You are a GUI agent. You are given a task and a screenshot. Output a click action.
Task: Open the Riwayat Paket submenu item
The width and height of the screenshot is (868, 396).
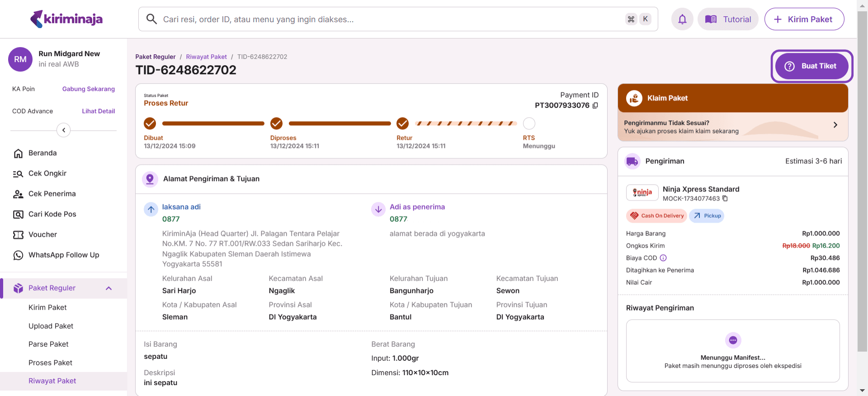[x=52, y=381]
